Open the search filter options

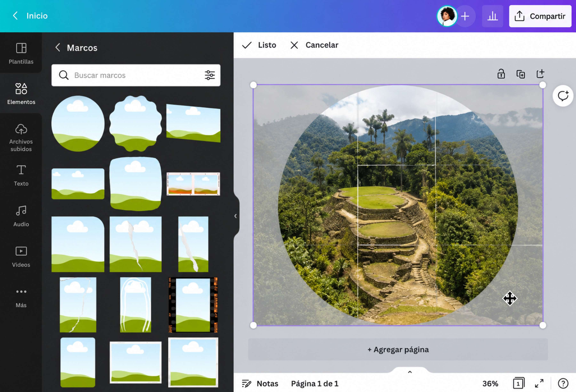[210, 75]
